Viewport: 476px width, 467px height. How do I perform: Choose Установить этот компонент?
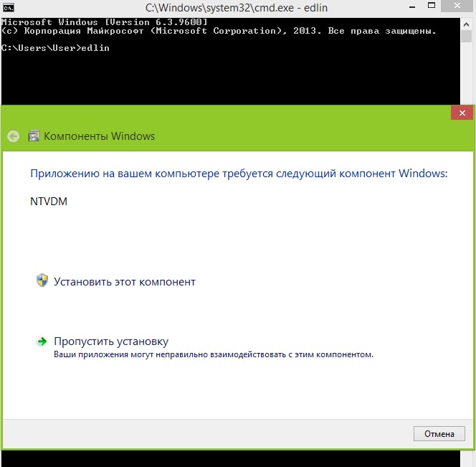125,282
